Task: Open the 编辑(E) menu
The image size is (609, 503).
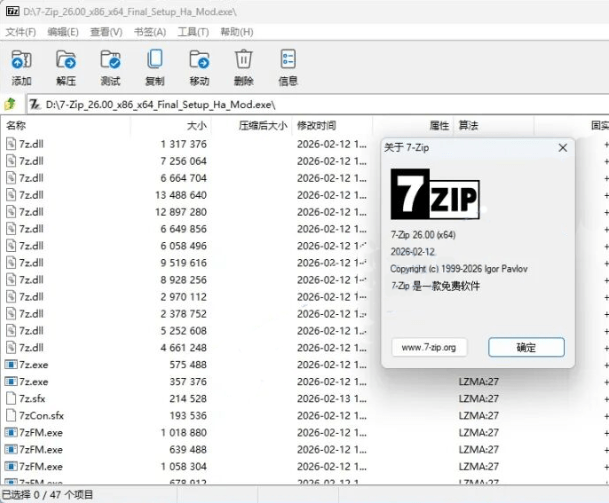Action: (63, 32)
